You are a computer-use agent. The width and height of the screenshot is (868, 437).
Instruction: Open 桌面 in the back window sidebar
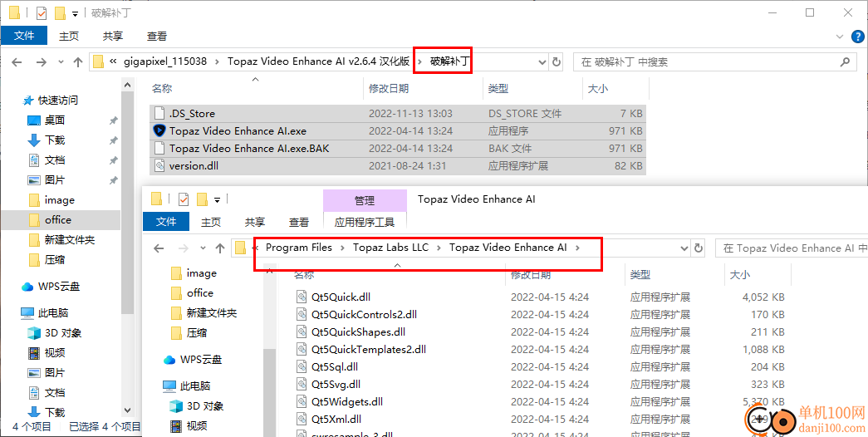coord(55,120)
